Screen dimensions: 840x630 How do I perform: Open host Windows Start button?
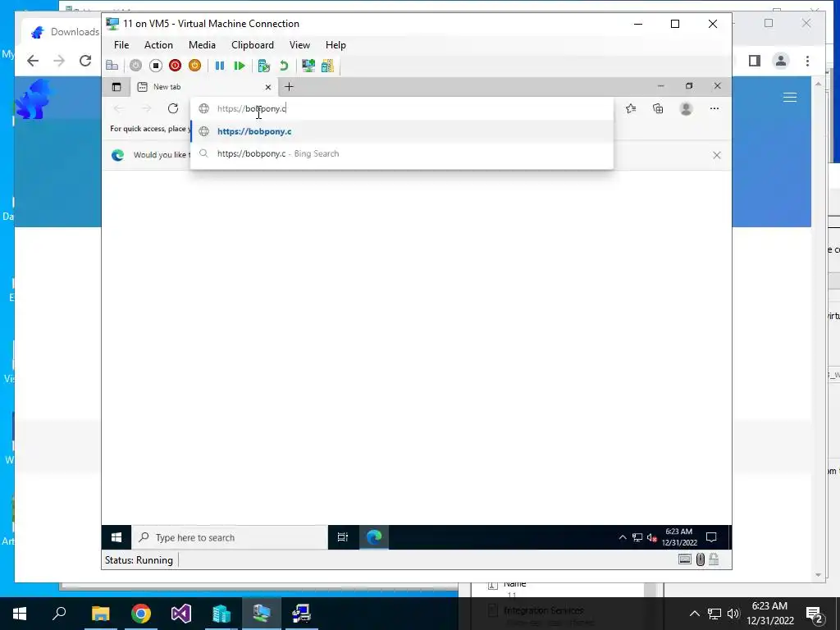click(x=20, y=614)
